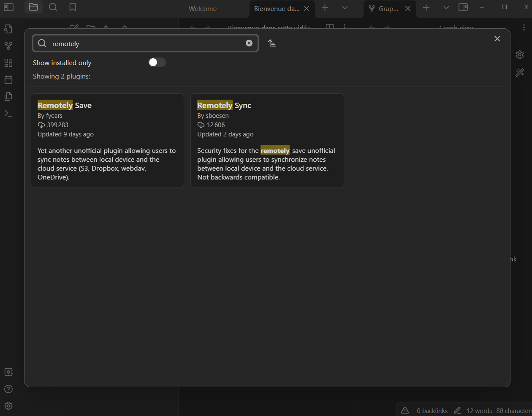Open the Remotely Save plugin card
Screen dimensions: 532x416
tap(107, 140)
